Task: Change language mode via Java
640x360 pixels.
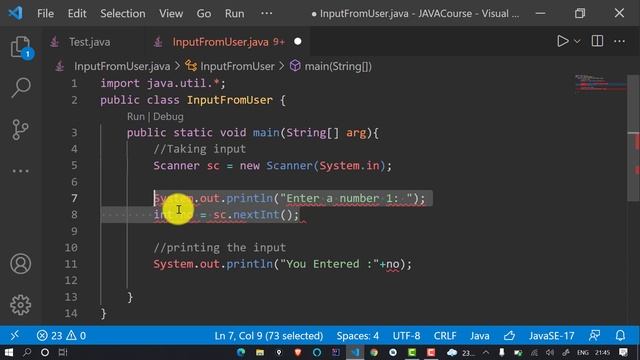Action: point(480,336)
